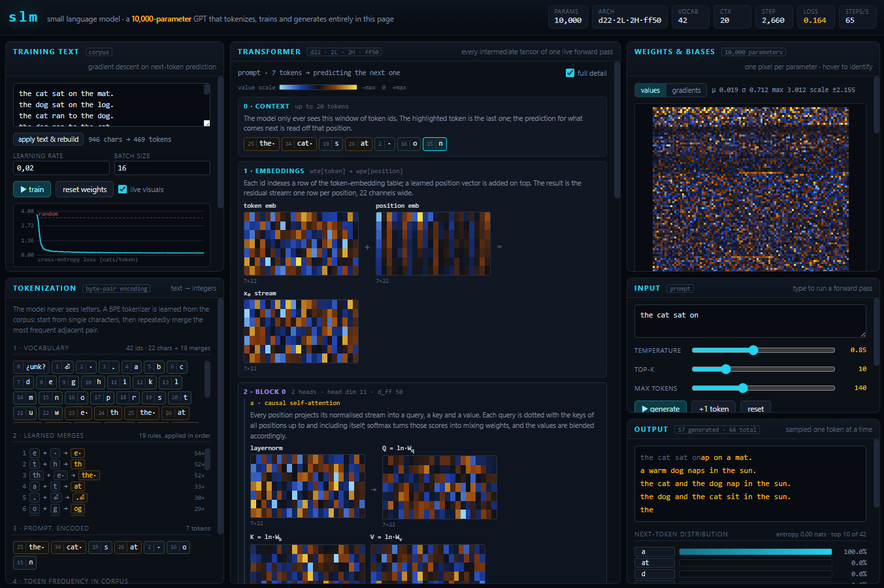Screen dimensions: 884x588
Task: Click the STEPS/S 65 stat
Action: click(x=858, y=17)
